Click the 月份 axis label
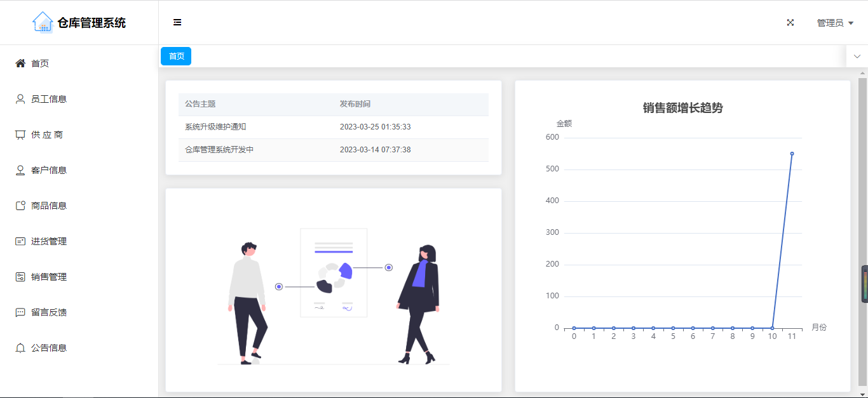This screenshot has height=398, width=868. (819, 328)
